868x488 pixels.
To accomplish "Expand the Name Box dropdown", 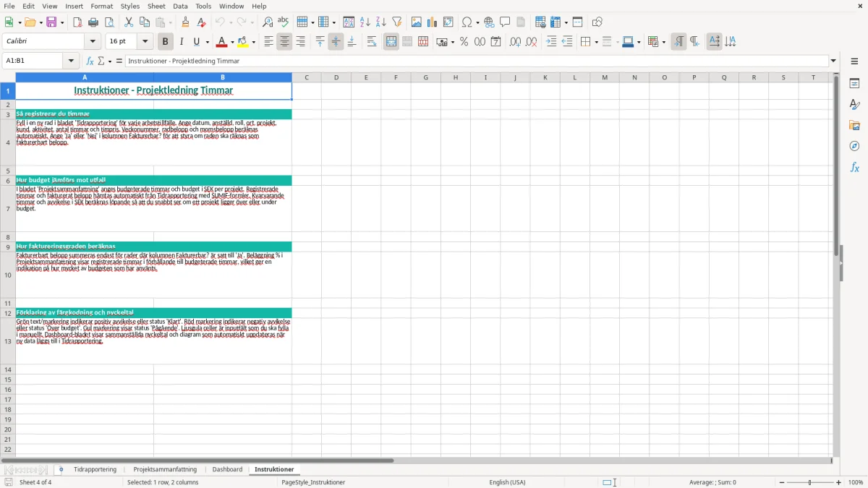I will 71,61.
